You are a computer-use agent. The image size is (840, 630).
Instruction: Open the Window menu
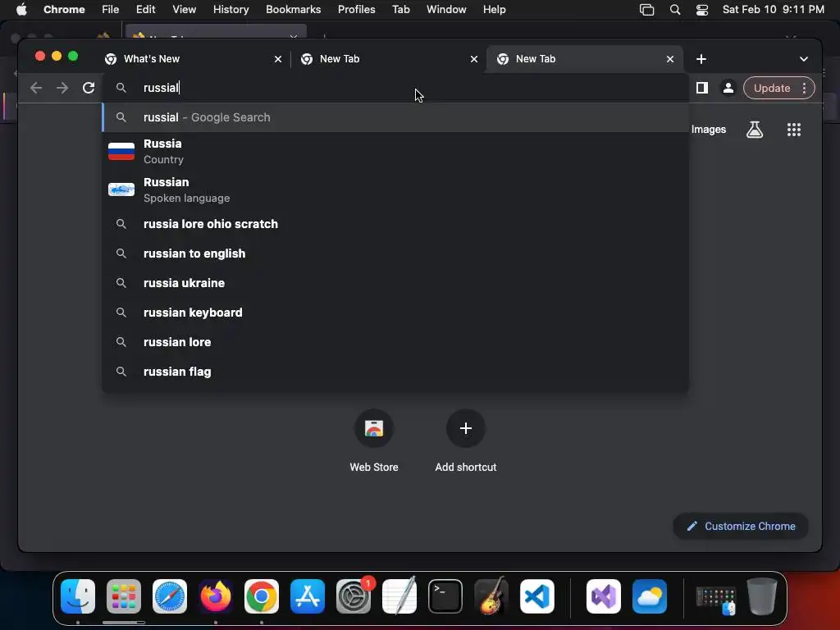coord(446,10)
